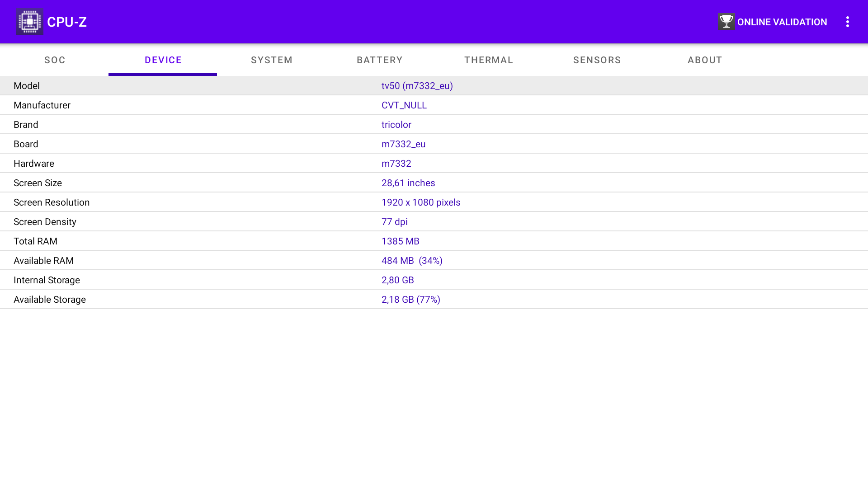The height and width of the screenshot is (488, 868).
Task: Toggle between SOC and DEVICE tabs
Action: coord(54,60)
